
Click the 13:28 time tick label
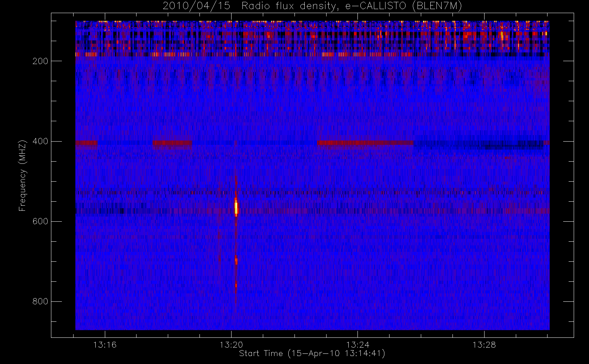pyautogui.click(x=484, y=345)
